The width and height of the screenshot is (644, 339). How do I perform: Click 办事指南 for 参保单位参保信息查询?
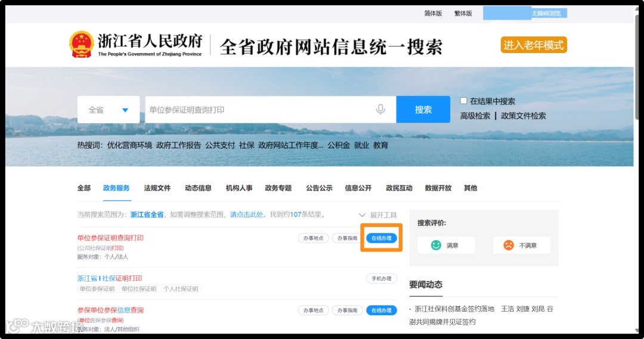click(x=348, y=310)
